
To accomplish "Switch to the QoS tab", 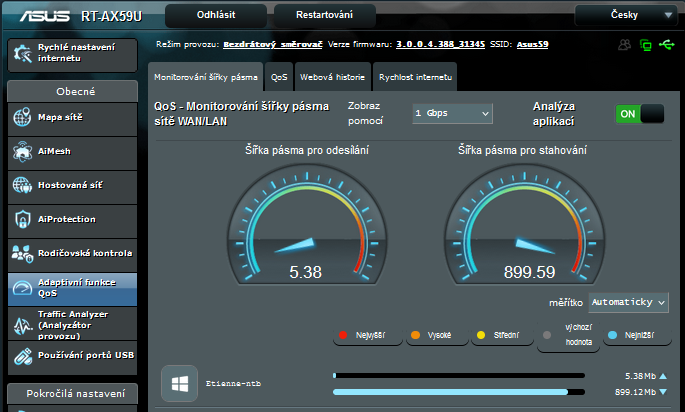I will pos(279,76).
